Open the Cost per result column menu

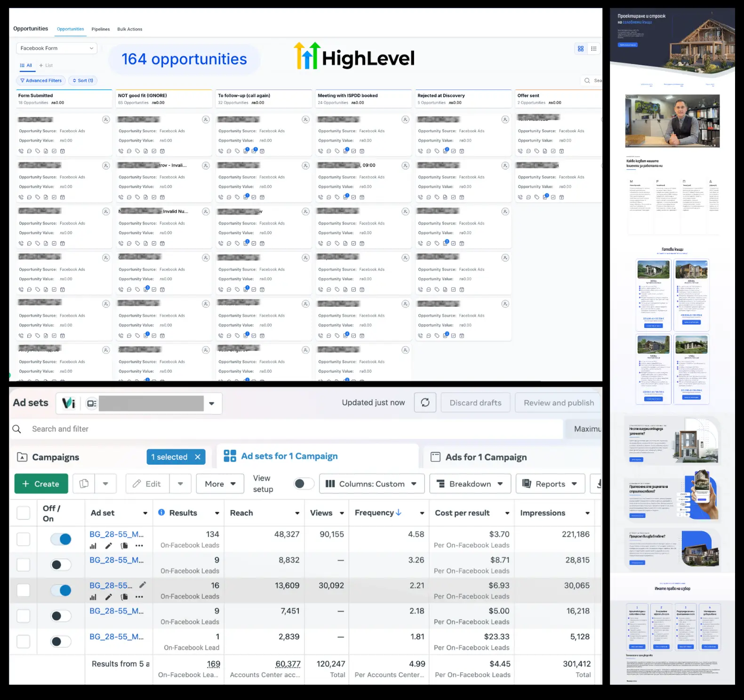coord(507,513)
